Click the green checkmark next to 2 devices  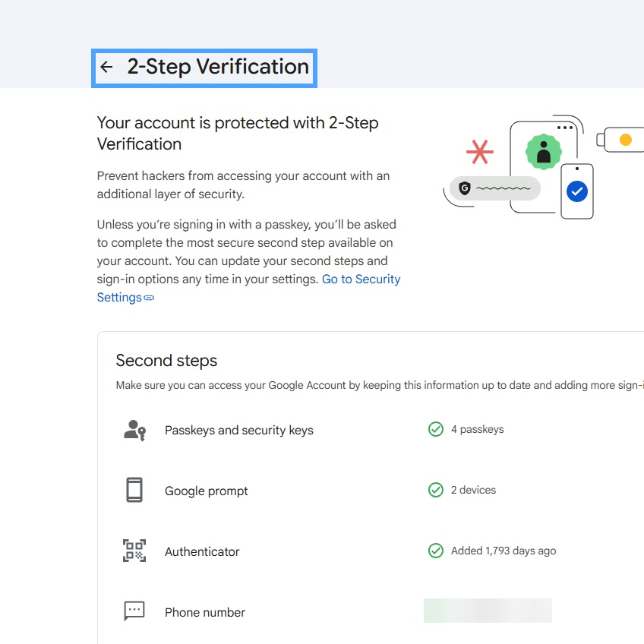pyautogui.click(x=436, y=490)
